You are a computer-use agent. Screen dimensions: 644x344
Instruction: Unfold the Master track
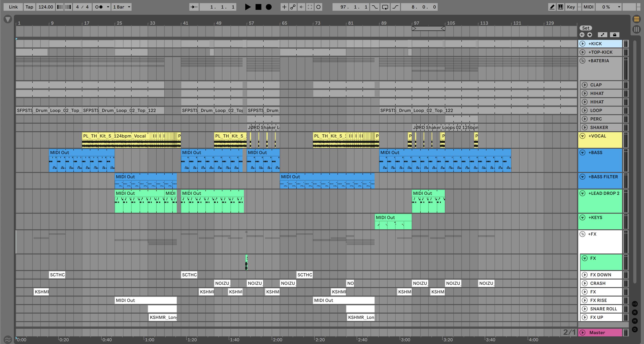pyautogui.click(x=582, y=333)
